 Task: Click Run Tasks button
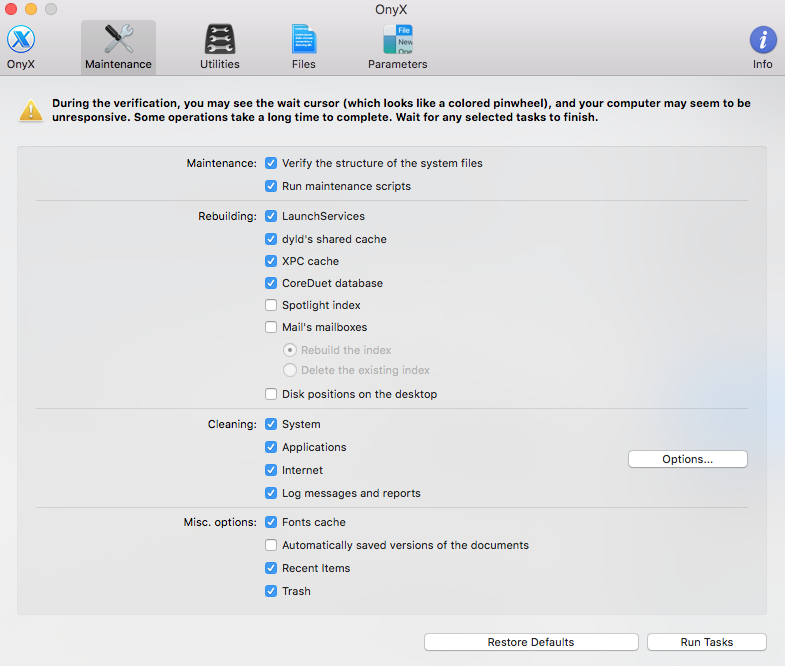tap(706, 642)
